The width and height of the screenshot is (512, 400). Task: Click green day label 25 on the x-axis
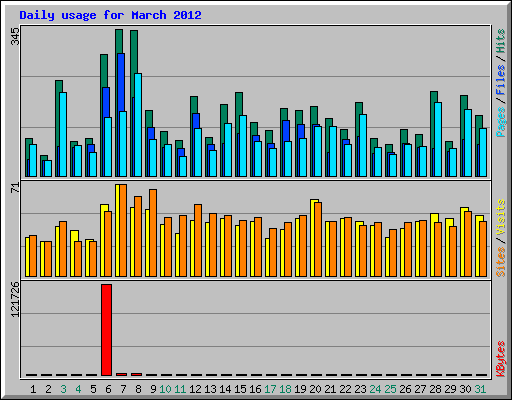coord(390,389)
